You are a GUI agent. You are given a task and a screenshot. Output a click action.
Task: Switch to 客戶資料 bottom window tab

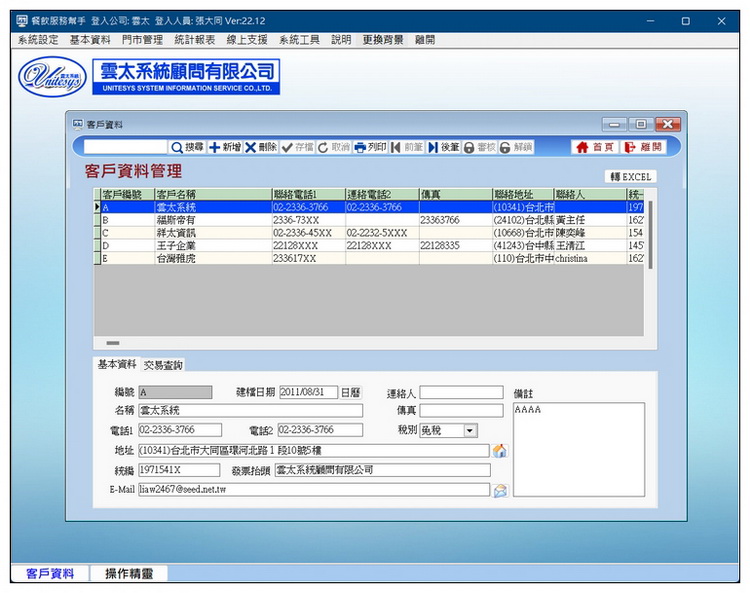click(x=50, y=573)
